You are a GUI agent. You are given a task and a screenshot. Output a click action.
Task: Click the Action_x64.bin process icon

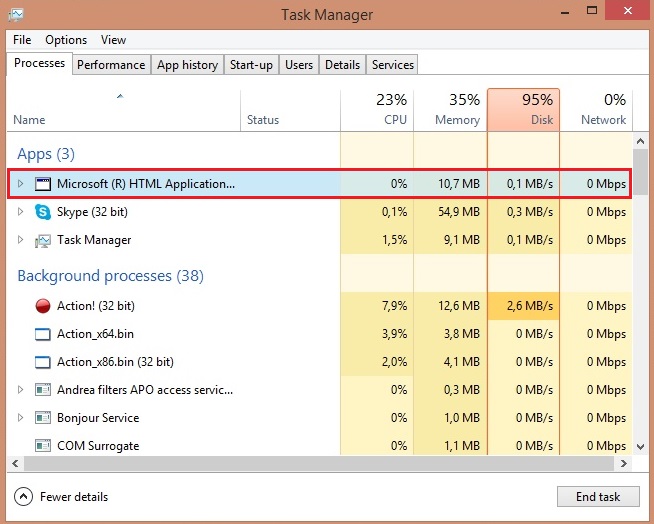[43, 334]
